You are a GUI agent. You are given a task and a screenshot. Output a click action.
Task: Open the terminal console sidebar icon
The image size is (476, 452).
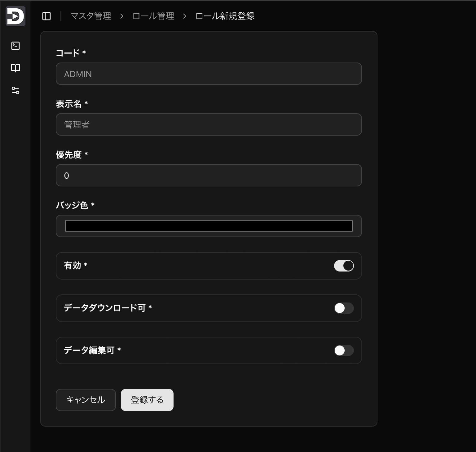pos(15,46)
